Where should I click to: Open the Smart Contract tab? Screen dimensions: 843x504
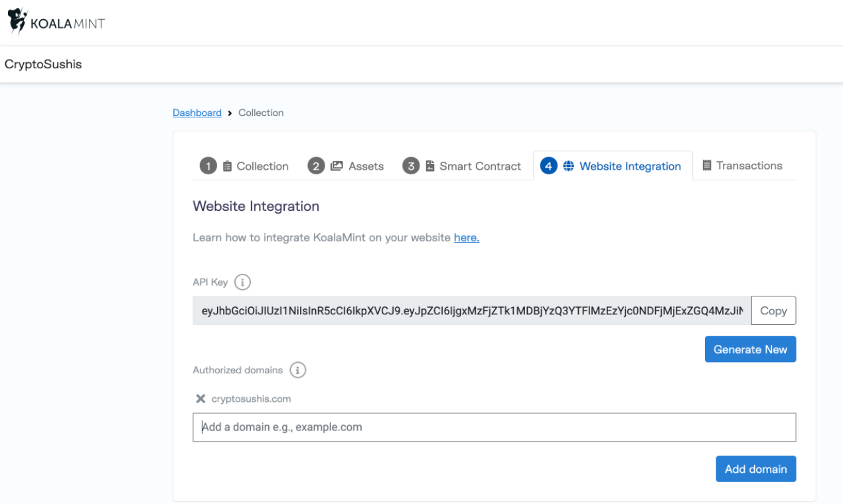click(x=480, y=166)
